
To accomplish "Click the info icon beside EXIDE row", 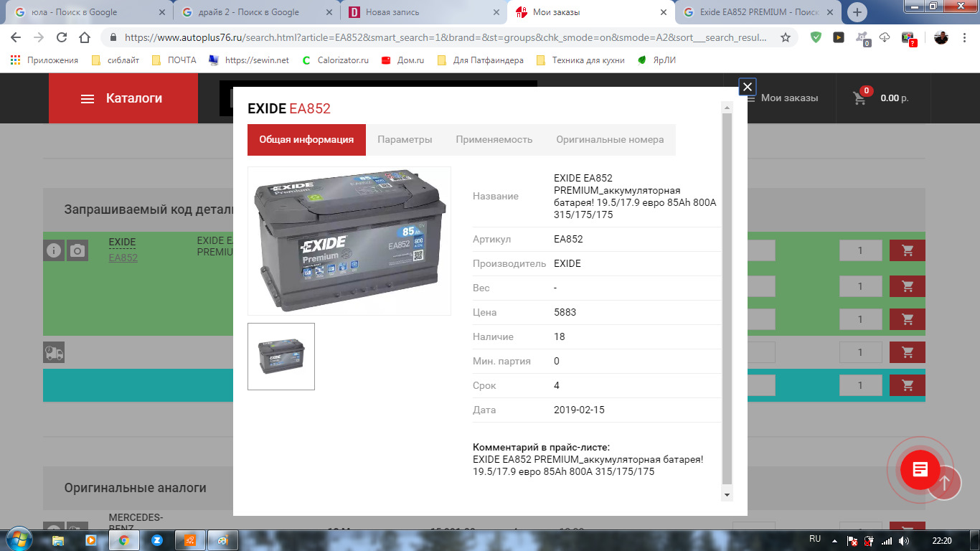I will [54, 250].
